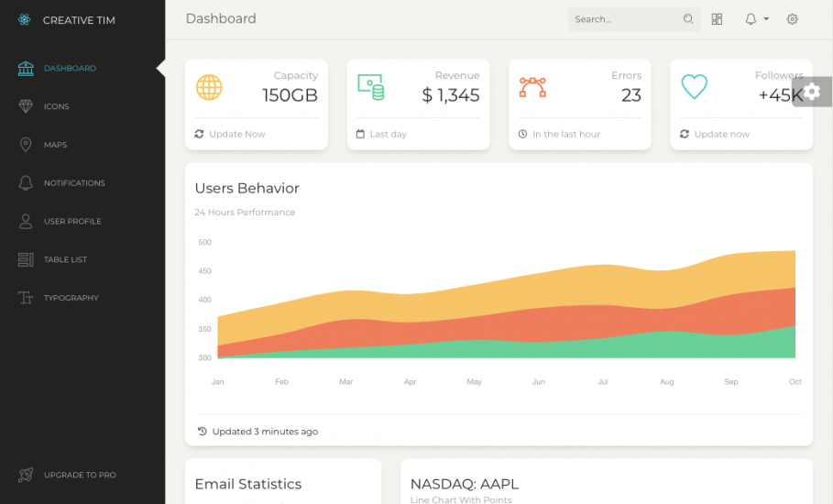Select Typography in the sidebar
The image size is (833, 504).
coord(71,298)
